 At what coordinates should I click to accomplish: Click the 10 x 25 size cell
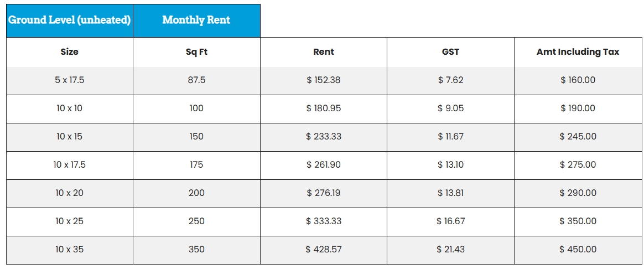[x=69, y=221]
